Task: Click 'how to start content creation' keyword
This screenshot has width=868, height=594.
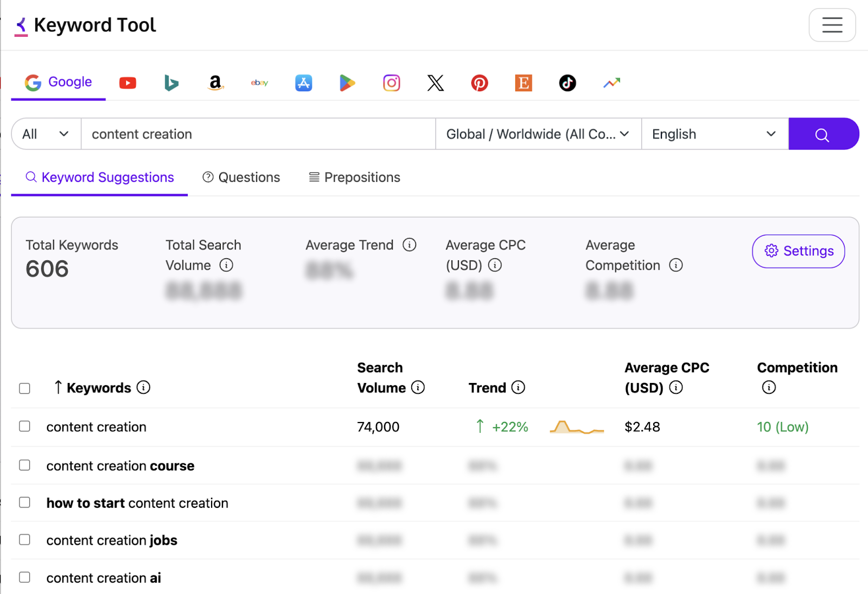Action: [137, 503]
